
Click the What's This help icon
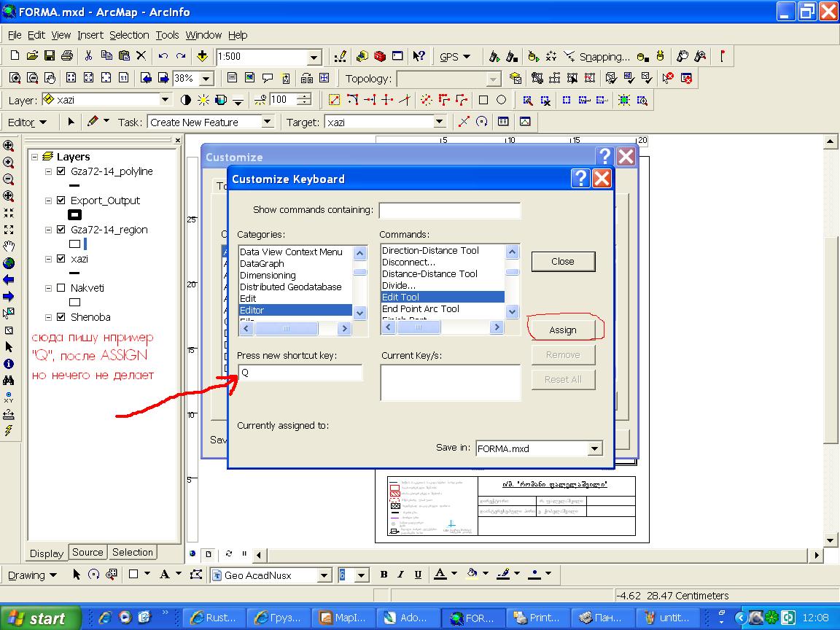[x=419, y=56]
